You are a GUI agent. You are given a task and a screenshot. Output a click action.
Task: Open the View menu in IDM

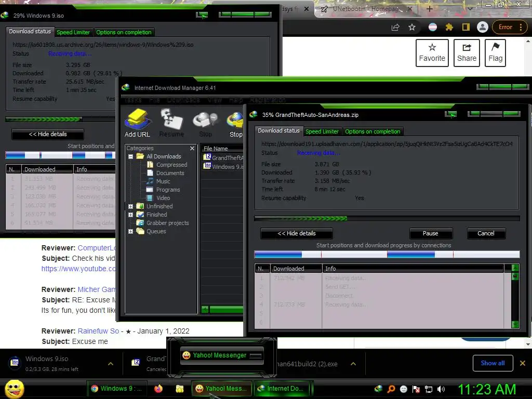pyautogui.click(x=215, y=100)
